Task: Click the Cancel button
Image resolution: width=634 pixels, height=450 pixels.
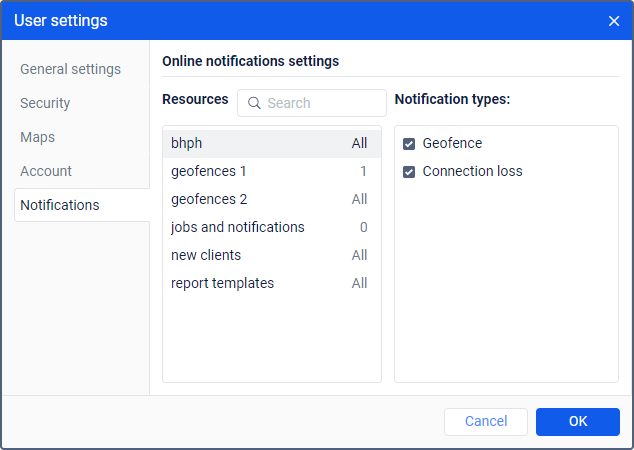Action: click(486, 422)
